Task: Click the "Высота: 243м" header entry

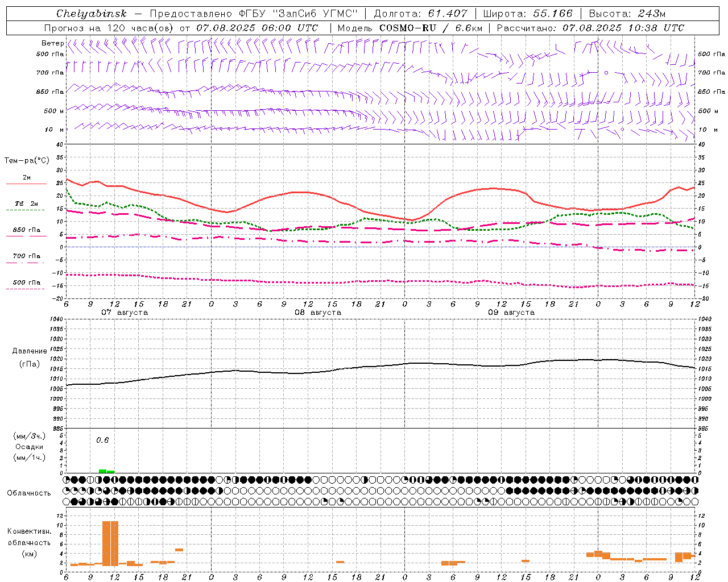Action: pyautogui.click(x=627, y=14)
